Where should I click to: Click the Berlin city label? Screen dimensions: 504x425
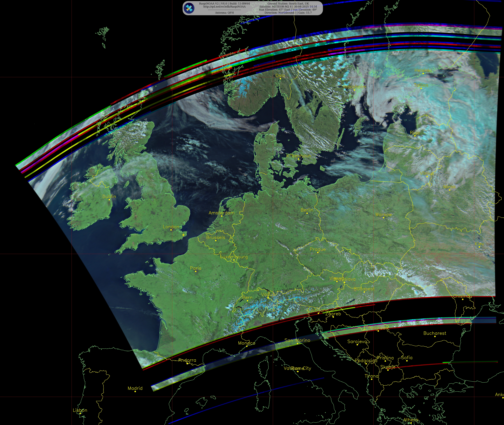tap(307, 210)
